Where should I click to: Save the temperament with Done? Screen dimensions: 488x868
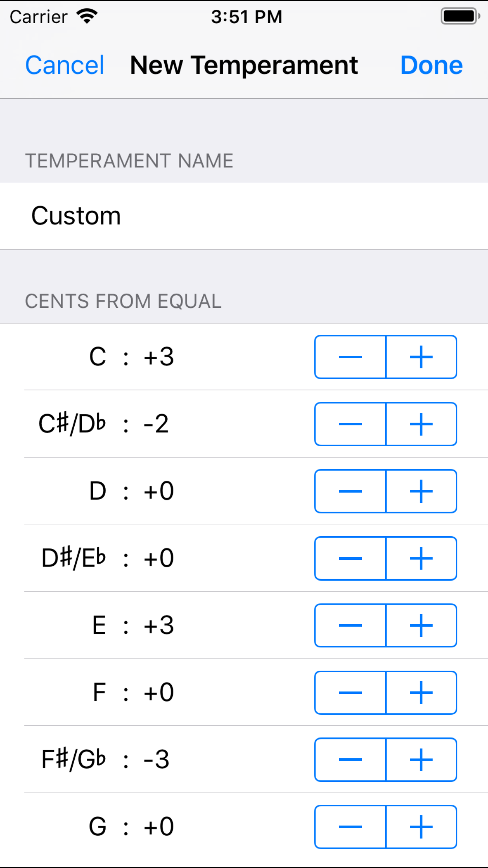[x=431, y=65]
